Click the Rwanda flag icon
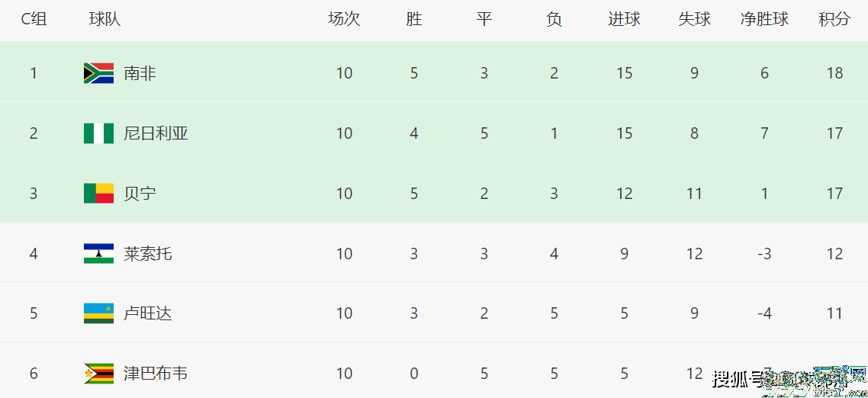 (98, 313)
